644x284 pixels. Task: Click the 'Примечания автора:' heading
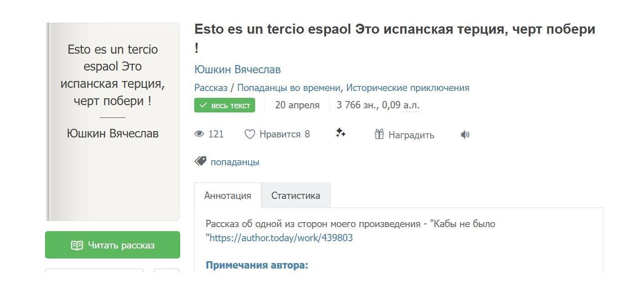tap(257, 265)
